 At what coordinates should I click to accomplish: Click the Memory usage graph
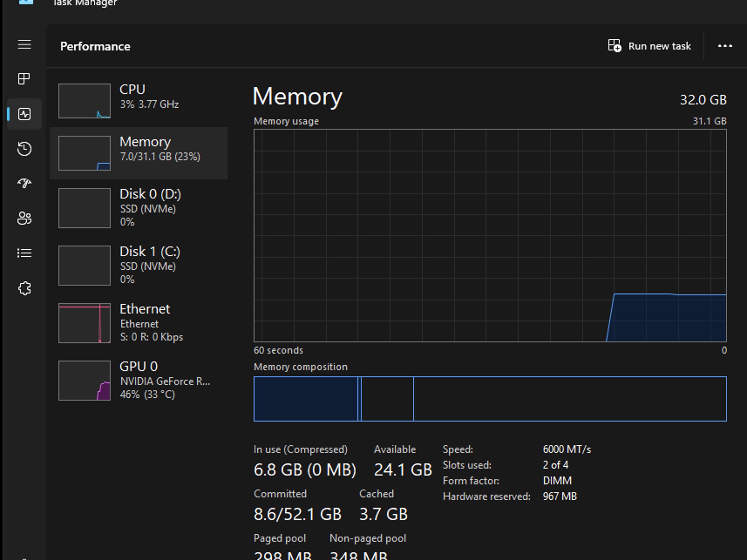490,236
